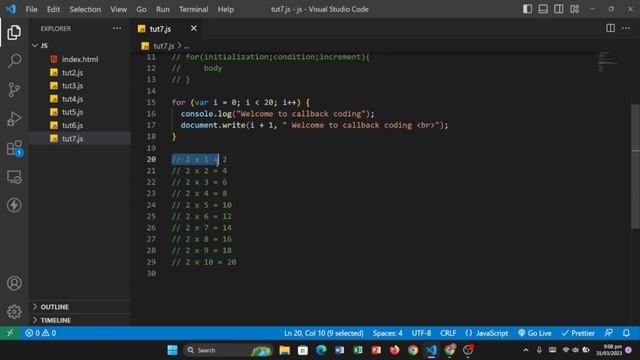Click the feedback icon in status bar
The image size is (640, 360).
pyautogui.click(x=608, y=333)
